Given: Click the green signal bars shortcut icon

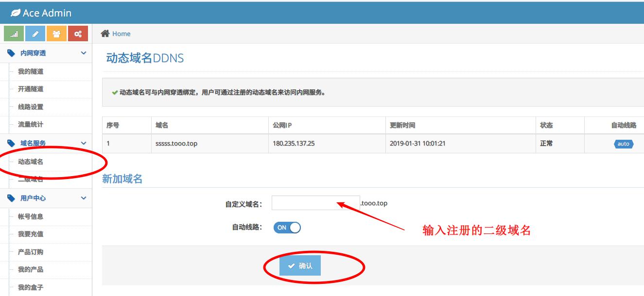Looking at the screenshot, I should [x=14, y=34].
